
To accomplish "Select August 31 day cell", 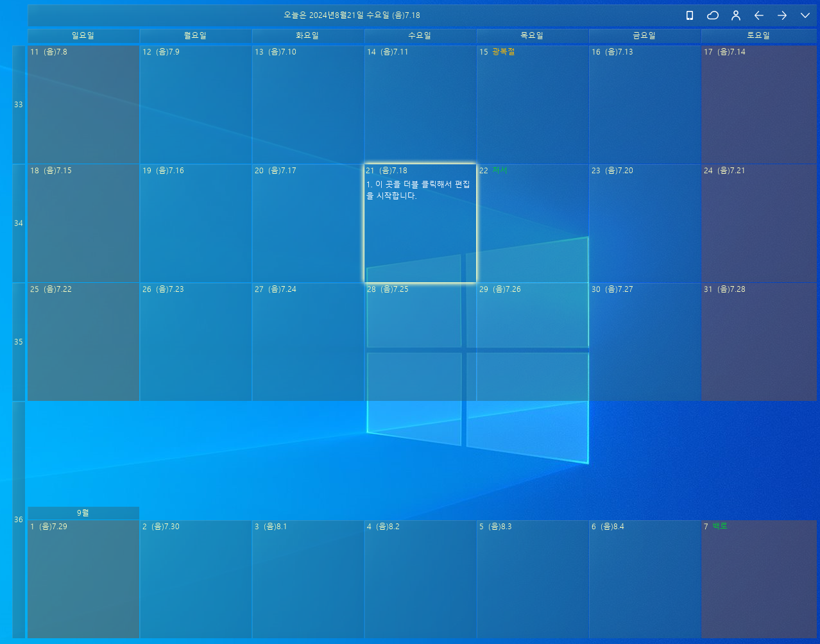I will click(759, 342).
